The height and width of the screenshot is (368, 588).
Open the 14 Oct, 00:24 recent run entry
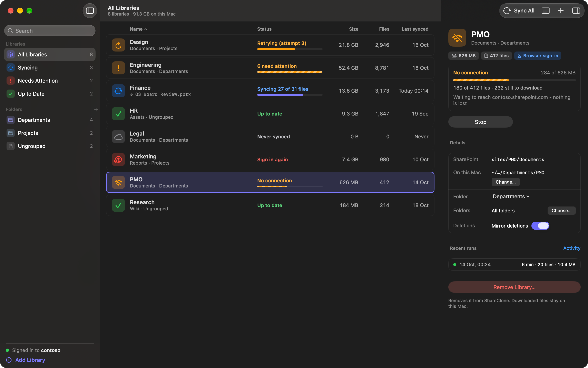click(x=514, y=265)
